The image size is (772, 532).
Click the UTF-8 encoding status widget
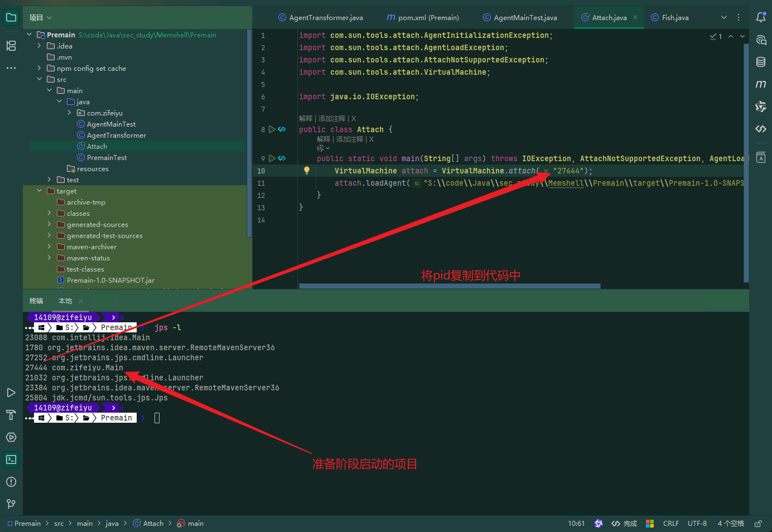pos(697,524)
